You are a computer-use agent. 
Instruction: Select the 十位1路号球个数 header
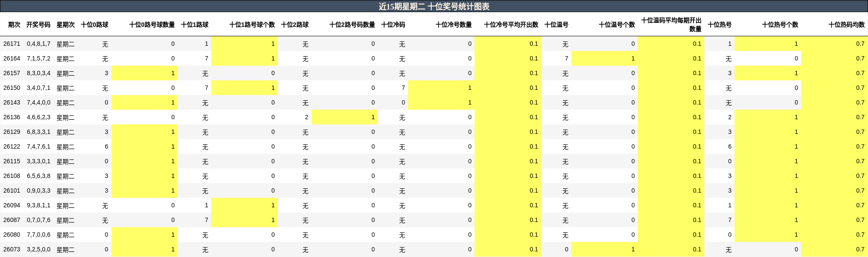[252, 25]
